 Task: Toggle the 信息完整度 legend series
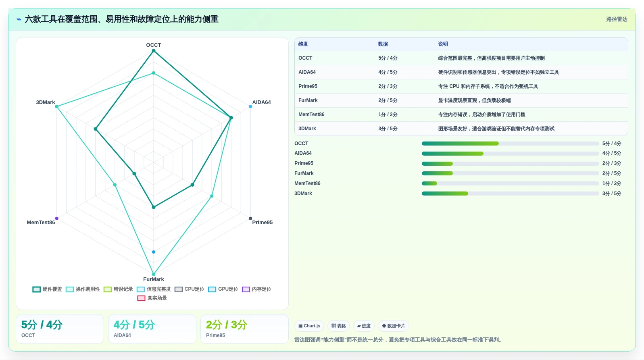(x=154, y=289)
